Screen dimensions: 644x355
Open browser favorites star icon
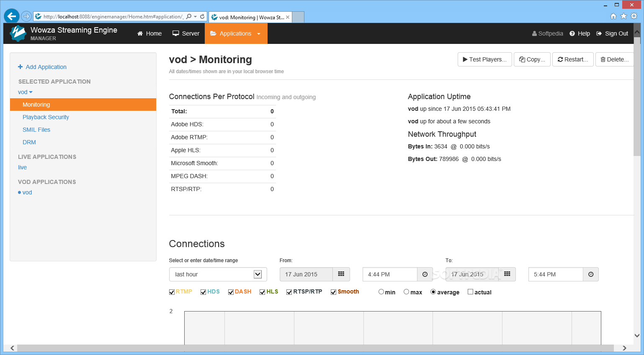(x=623, y=16)
